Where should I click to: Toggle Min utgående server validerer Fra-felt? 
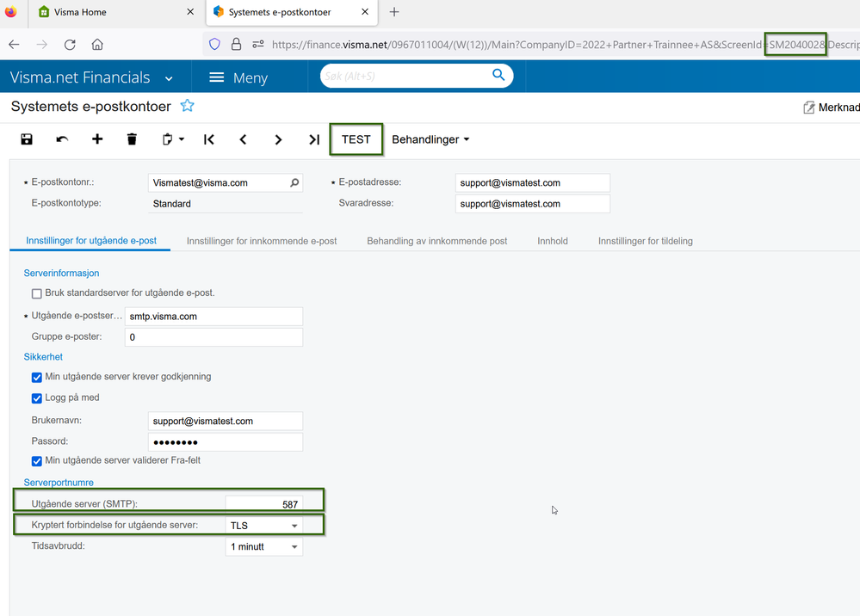click(37, 461)
